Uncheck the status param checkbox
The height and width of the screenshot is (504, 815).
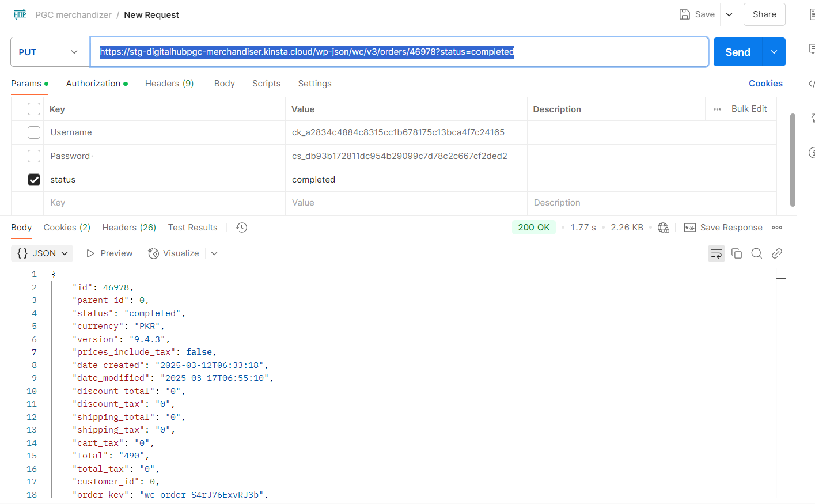pos(34,180)
